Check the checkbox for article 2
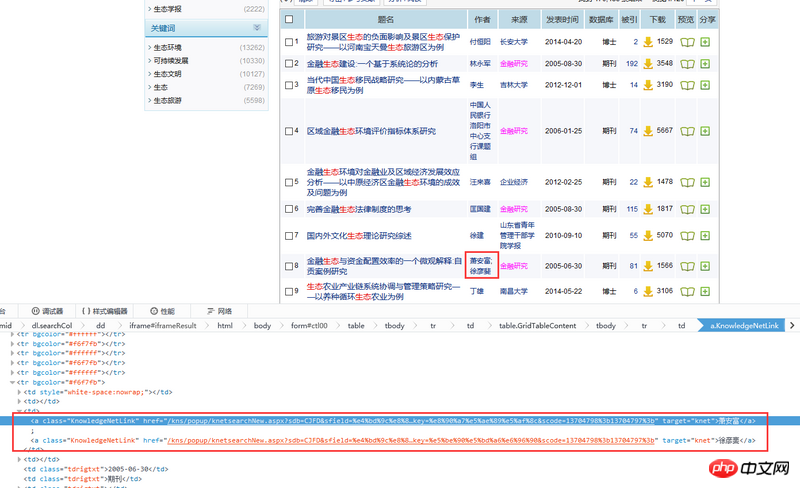Image resolution: width=800 pixels, height=488 pixels. [x=289, y=64]
